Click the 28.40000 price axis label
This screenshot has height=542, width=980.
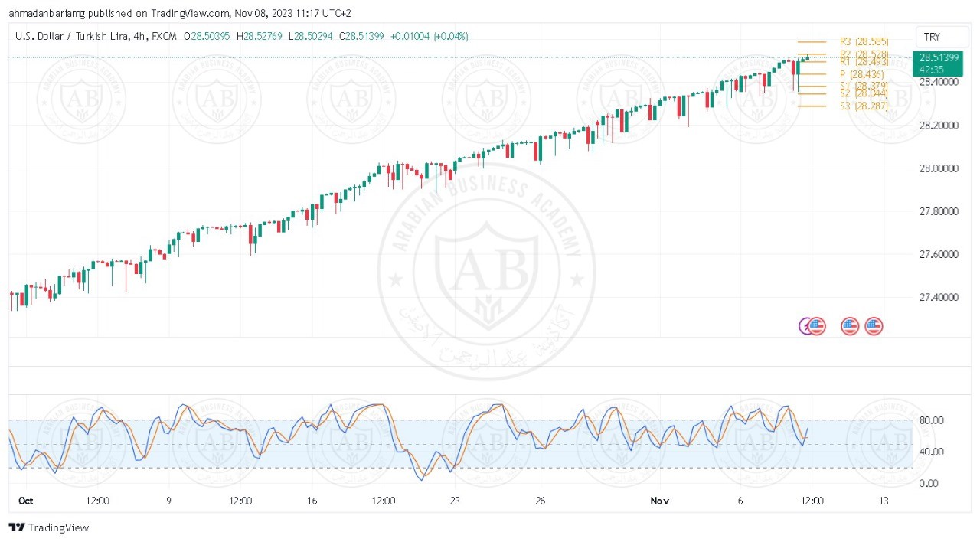point(938,82)
